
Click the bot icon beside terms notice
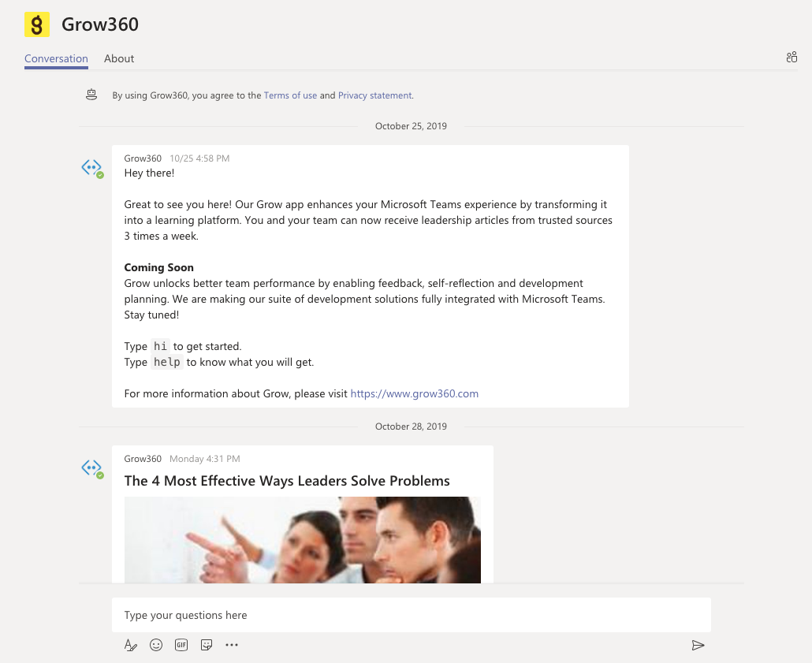[91, 95]
